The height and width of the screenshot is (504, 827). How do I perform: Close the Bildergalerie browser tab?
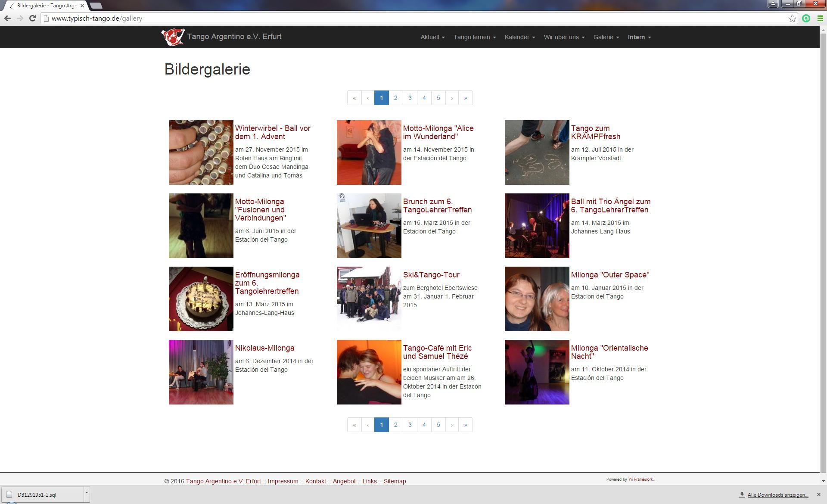tap(82, 6)
